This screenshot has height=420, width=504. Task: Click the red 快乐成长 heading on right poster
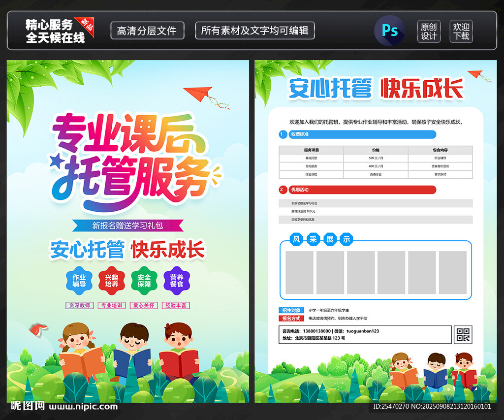coord(422,88)
